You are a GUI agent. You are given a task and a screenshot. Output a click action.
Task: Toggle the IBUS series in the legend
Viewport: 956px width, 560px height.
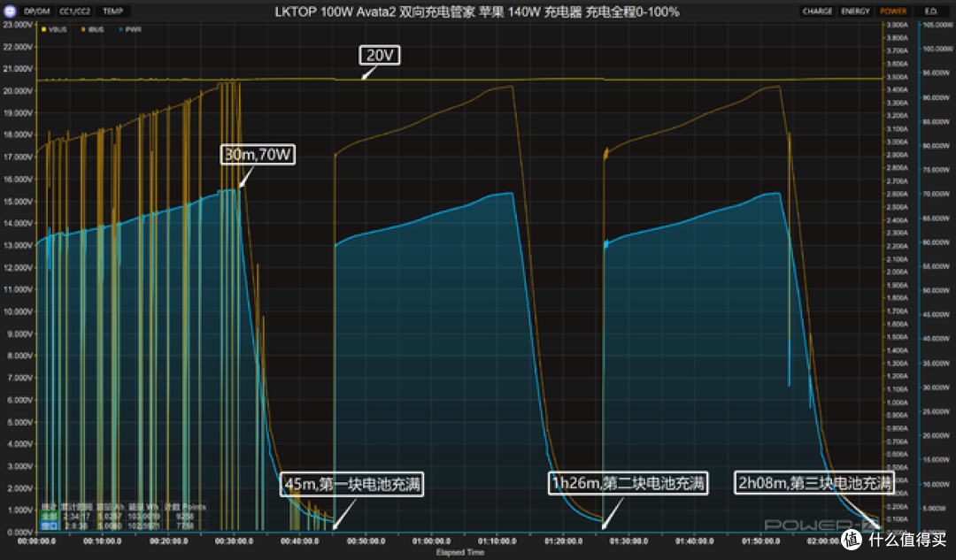click(93, 29)
